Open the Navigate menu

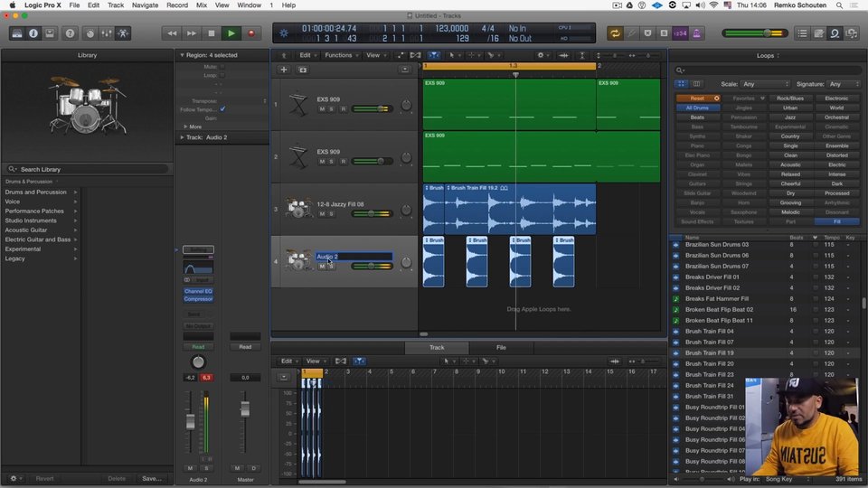[x=145, y=5]
